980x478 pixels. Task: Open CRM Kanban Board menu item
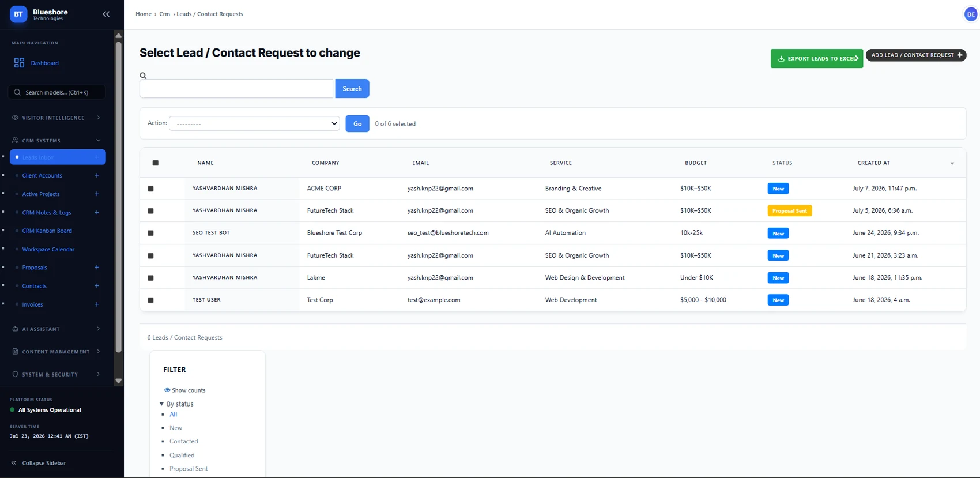click(47, 231)
